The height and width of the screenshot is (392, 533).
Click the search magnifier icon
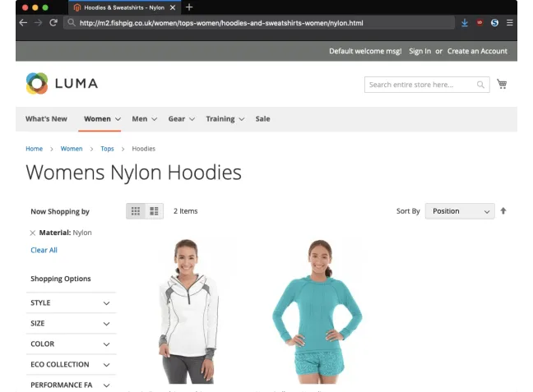(481, 85)
